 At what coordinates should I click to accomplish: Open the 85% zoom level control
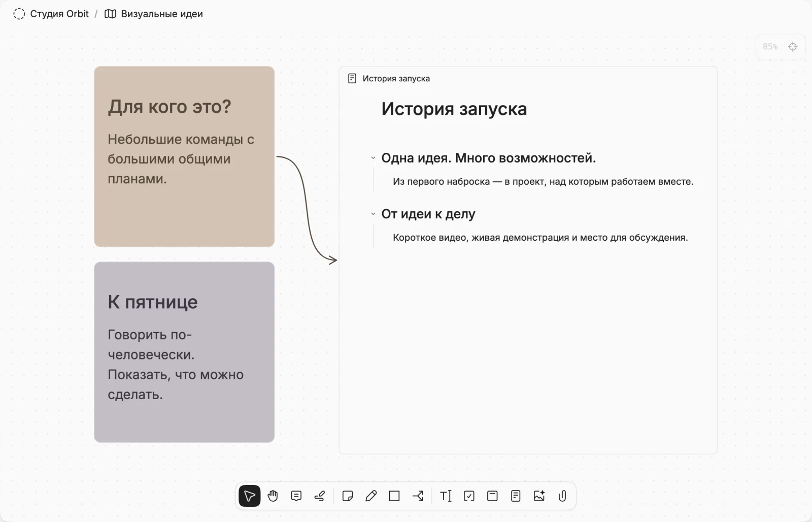coord(770,47)
